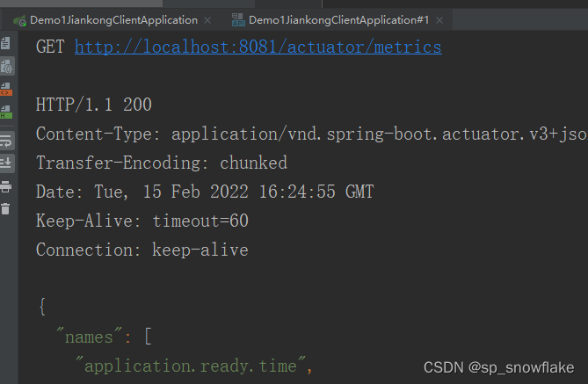Switch to Demo1JiankongClientApplication tab
Viewport: 588px width, 384px height.
113,20
